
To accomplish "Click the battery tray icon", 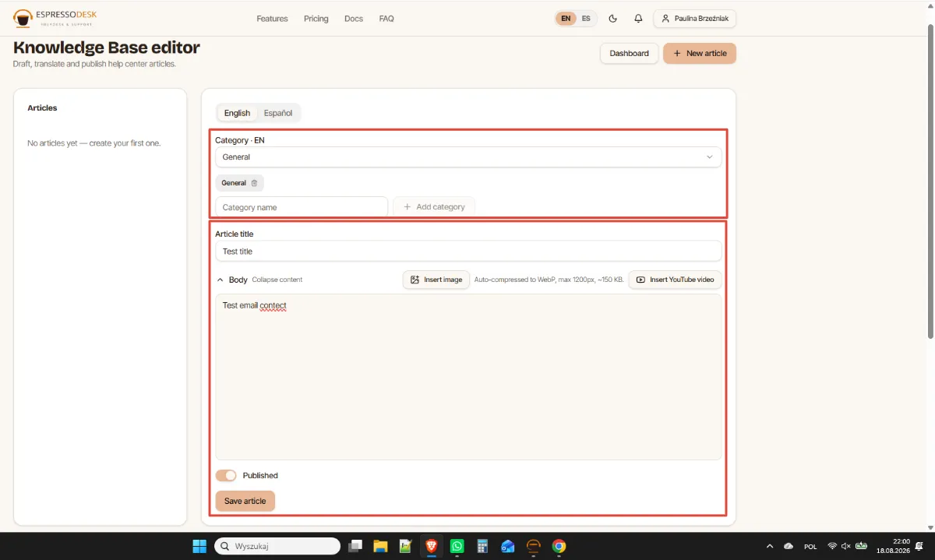I will pos(861,546).
